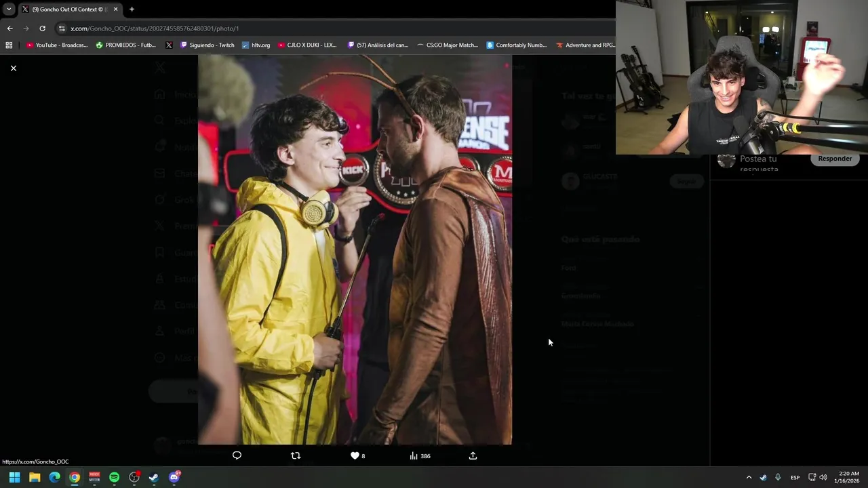Open the tab search dropdown arrow
The width and height of the screenshot is (868, 488).
9,9
